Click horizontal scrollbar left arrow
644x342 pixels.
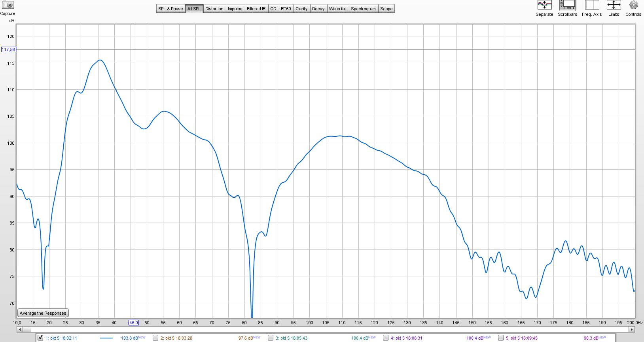[x=20, y=329]
